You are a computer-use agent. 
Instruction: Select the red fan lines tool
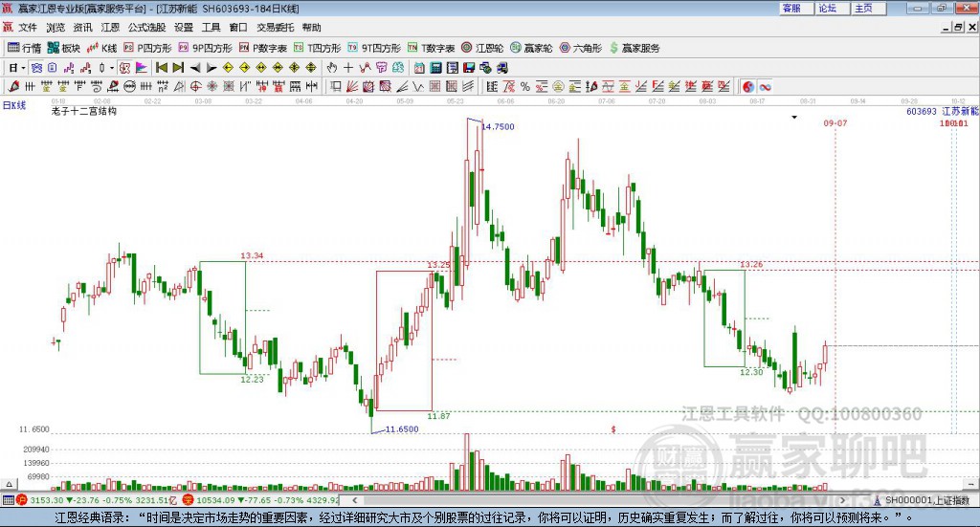click(x=352, y=87)
